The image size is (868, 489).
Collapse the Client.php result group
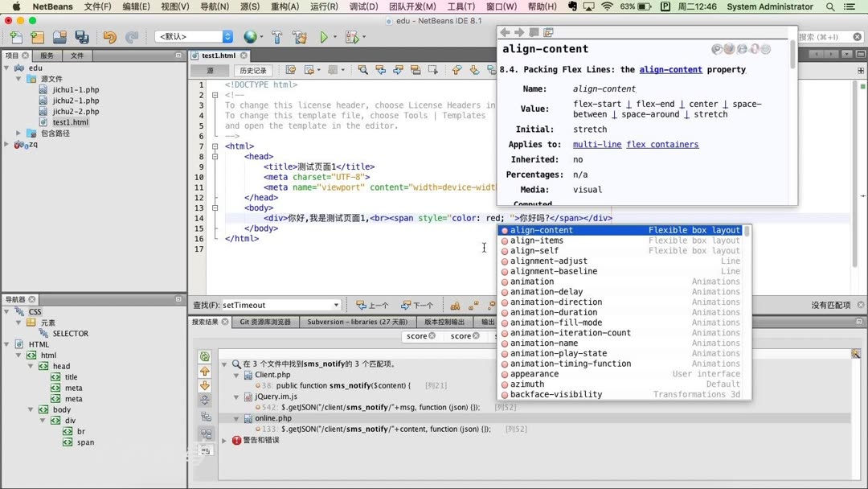pos(235,373)
